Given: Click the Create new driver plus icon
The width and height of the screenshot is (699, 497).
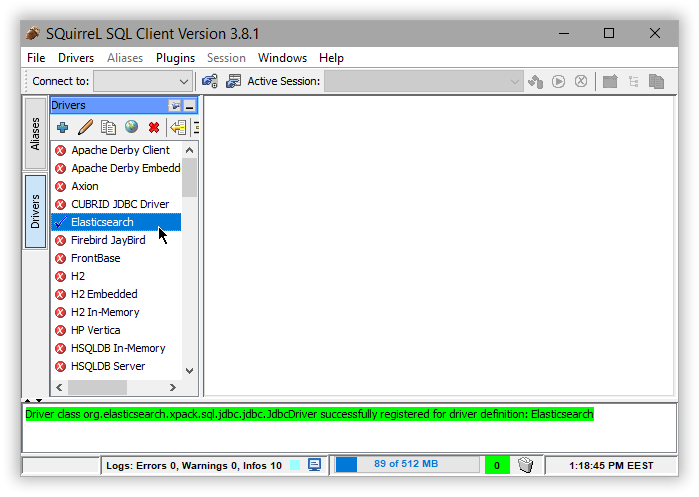Looking at the screenshot, I should pos(62,127).
